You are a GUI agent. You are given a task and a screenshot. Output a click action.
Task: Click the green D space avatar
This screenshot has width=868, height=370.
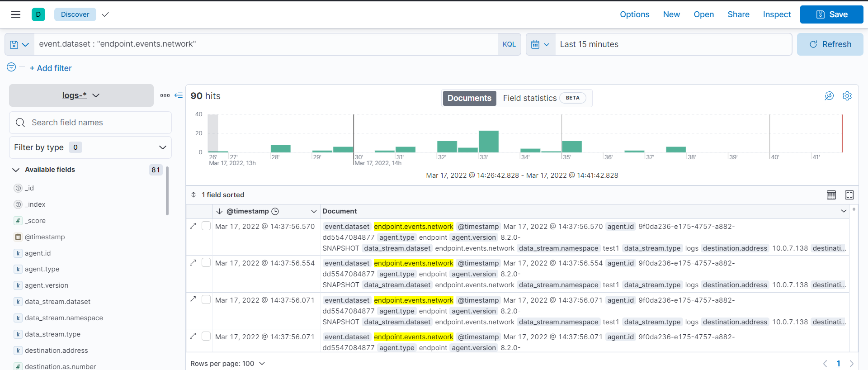[x=38, y=14]
